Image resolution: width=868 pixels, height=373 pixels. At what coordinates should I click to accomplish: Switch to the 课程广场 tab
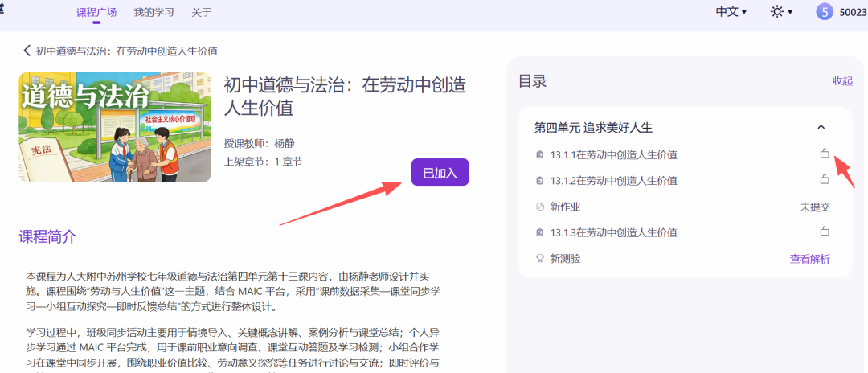pos(96,12)
